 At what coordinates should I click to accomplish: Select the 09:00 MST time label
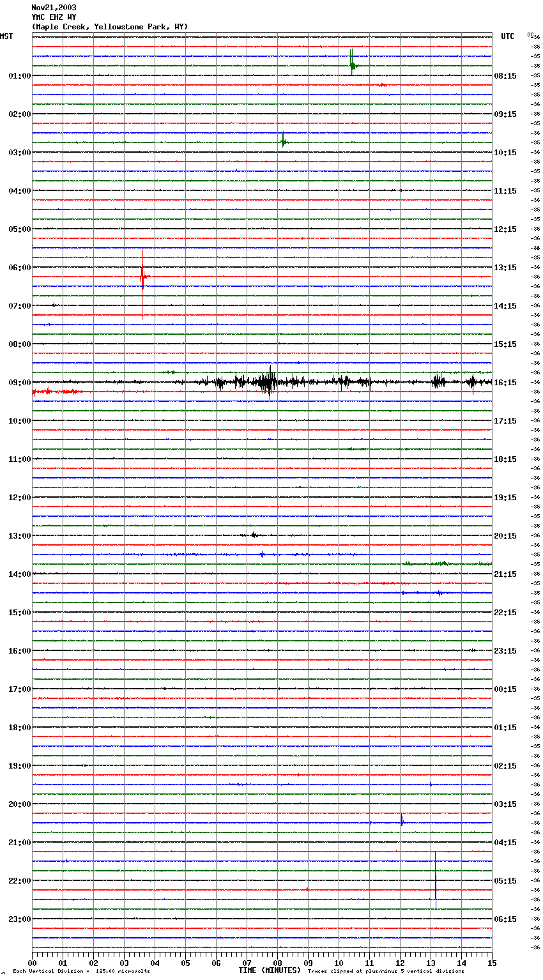pyautogui.click(x=19, y=383)
